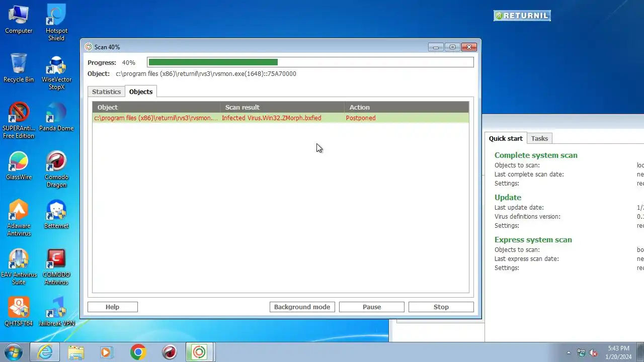Image resolution: width=644 pixels, height=362 pixels.
Task: Open GlassWire desktop icon
Action: 19,166
